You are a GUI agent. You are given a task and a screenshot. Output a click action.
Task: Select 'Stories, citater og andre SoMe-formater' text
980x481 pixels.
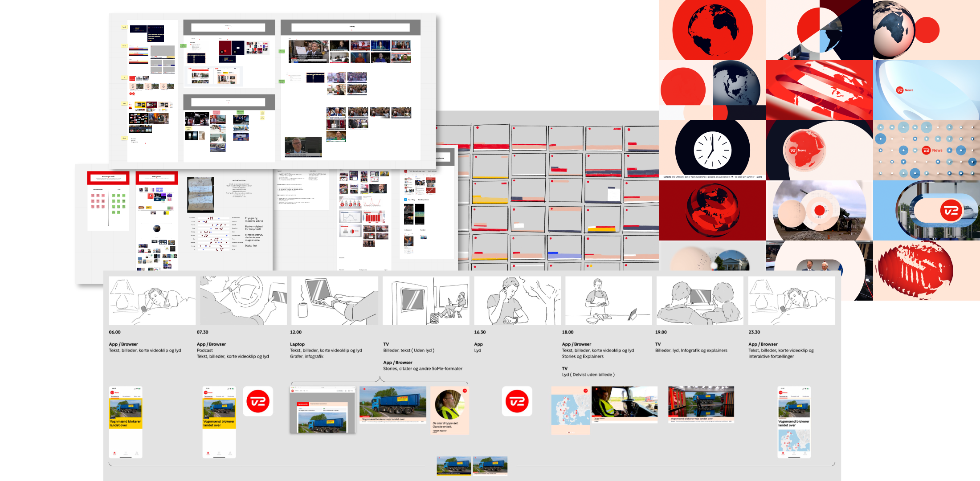423,369
